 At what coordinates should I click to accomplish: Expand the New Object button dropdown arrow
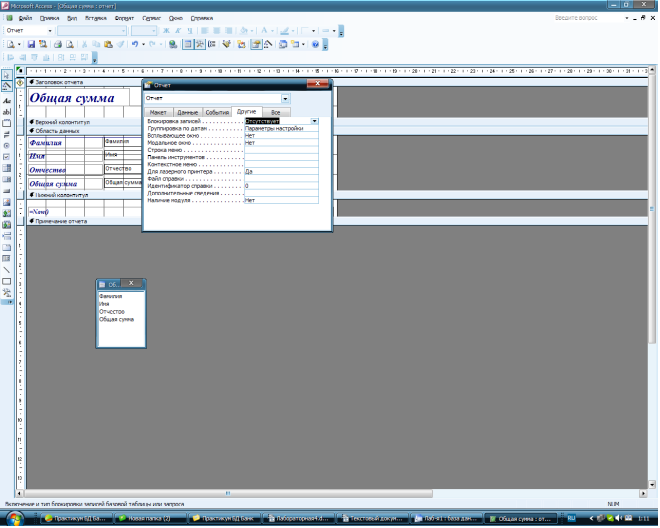click(303, 44)
